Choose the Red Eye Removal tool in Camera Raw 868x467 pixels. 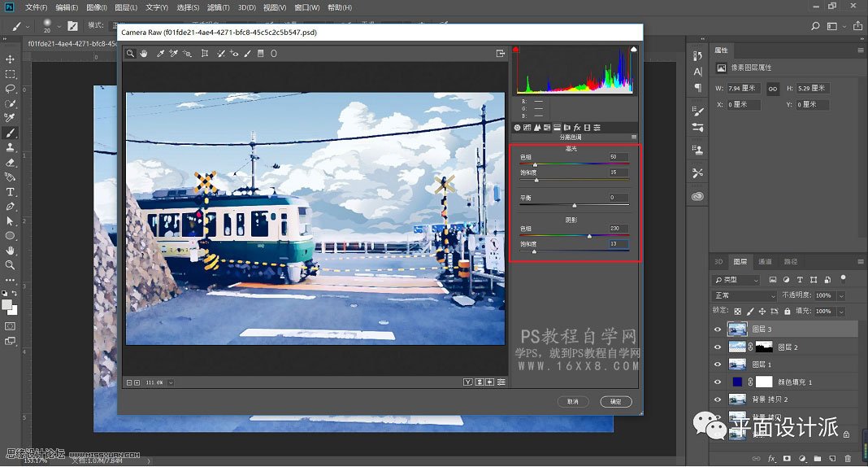point(234,53)
